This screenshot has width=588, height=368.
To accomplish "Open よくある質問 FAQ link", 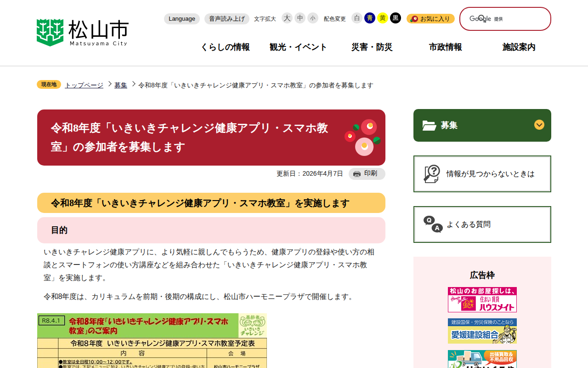I will (x=482, y=224).
